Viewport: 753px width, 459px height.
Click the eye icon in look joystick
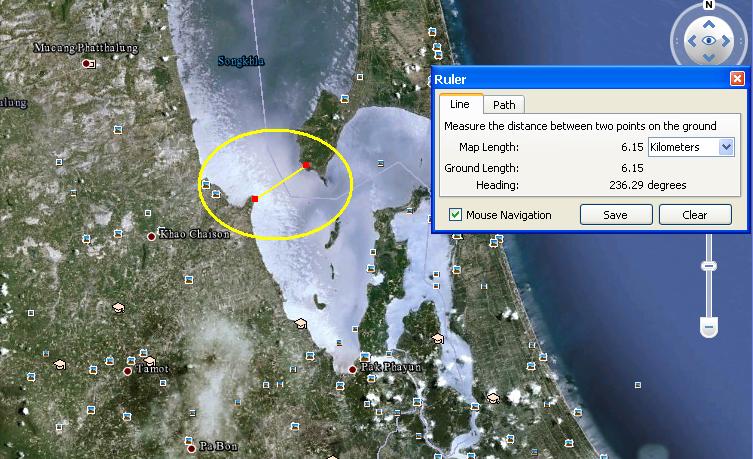click(709, 41)
